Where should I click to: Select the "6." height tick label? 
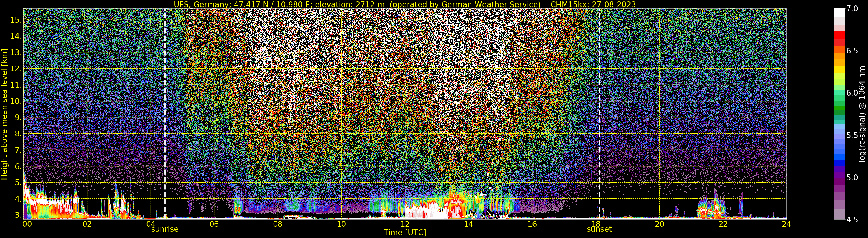pyautogui.click(x=18, y=166)
